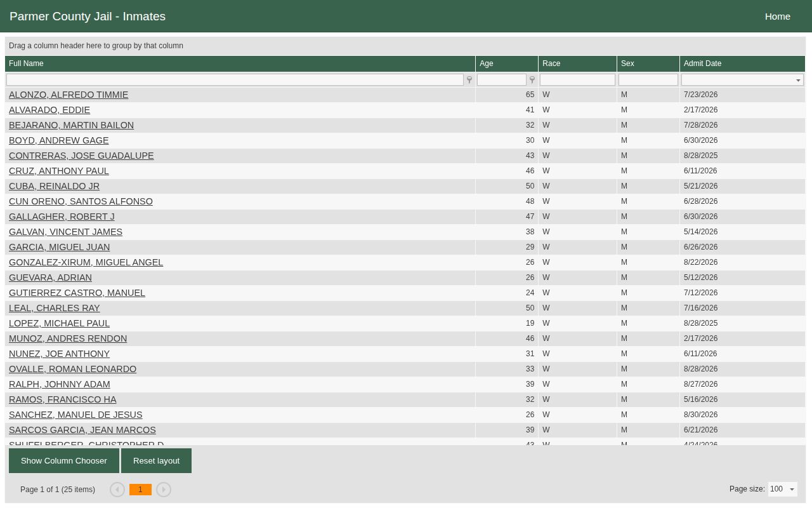Sort by Race column header
Viewport: 812px width, 508px height.
[577, 63]
